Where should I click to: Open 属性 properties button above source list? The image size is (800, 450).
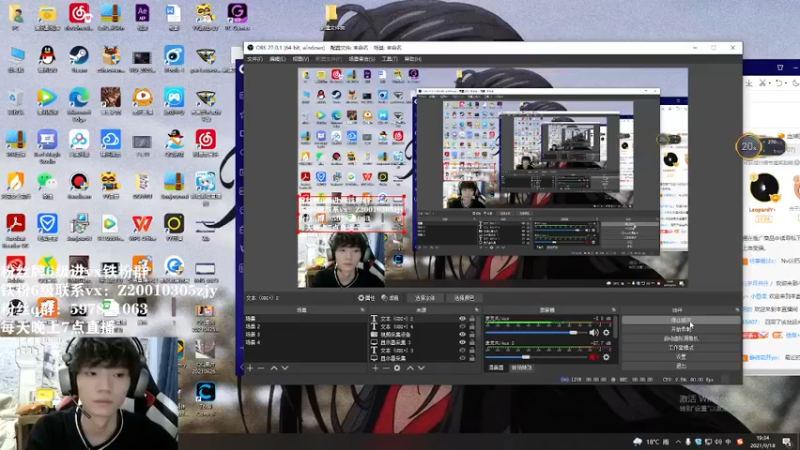[x=366, y=298]
